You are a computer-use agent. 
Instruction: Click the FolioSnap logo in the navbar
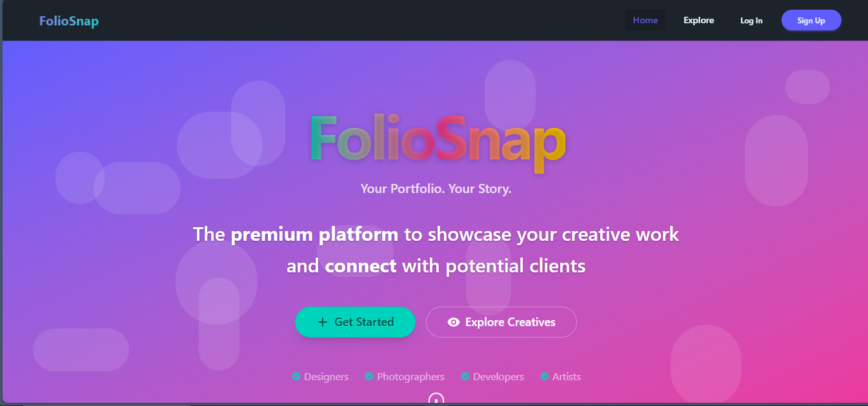68,20
